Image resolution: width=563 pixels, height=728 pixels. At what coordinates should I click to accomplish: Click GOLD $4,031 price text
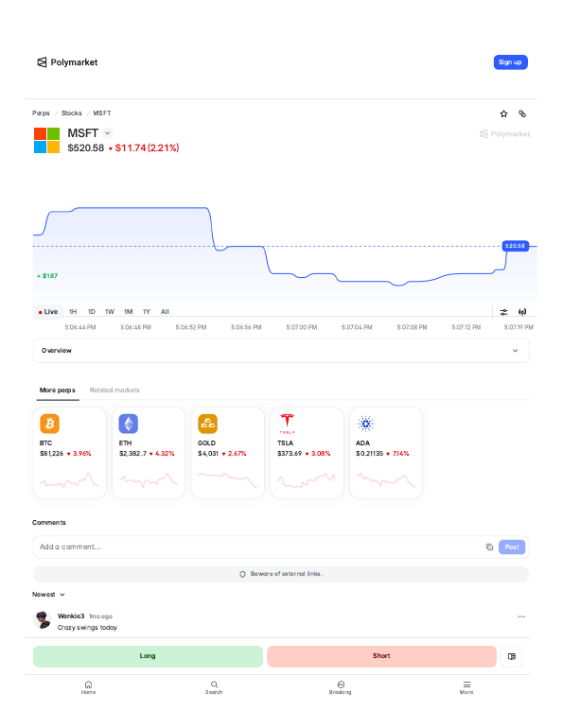[208, 454]
